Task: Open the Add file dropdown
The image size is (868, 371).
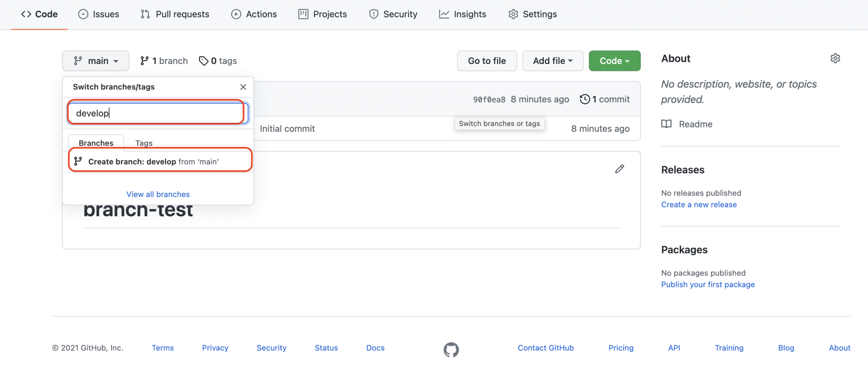Action: tap(552, 61)
